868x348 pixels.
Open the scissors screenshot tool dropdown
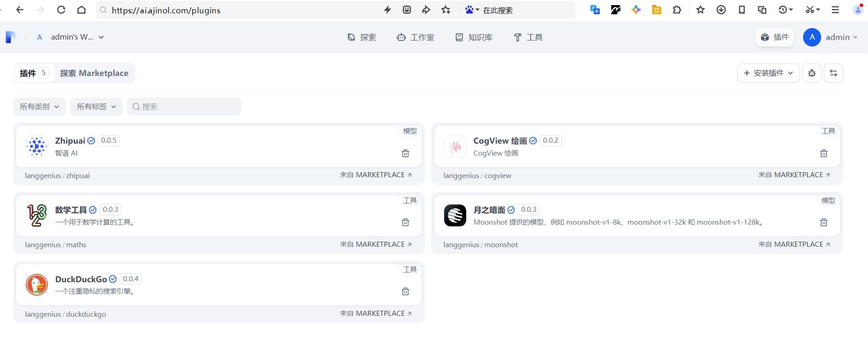pyautogui.click(x=813, y=10)
